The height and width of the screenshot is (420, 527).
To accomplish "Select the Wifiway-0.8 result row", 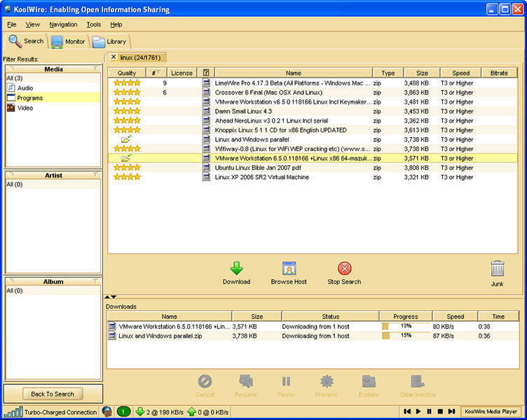I will (x=313, y=148).
